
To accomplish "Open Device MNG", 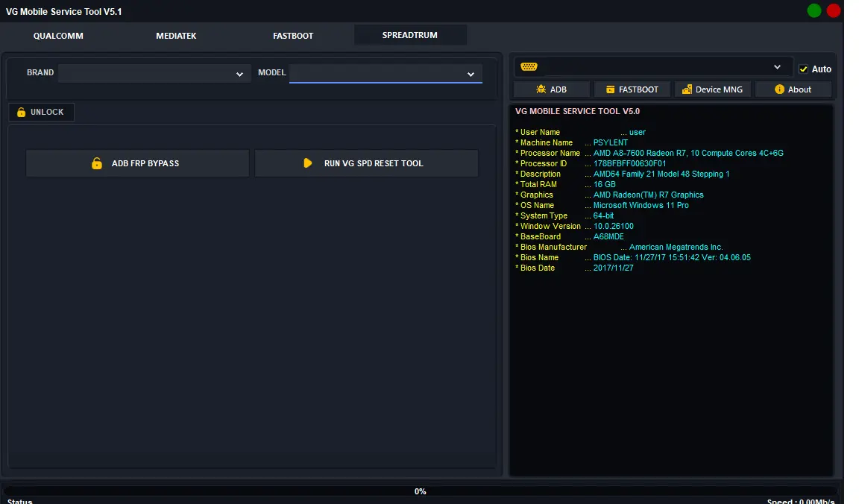I will click(713, 89).
